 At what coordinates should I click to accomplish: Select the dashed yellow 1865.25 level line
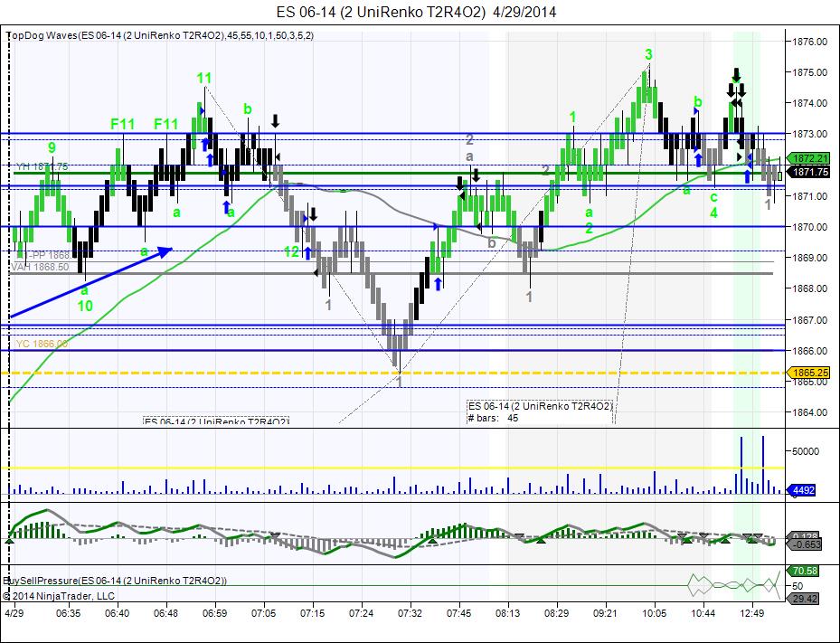point(392,373)
